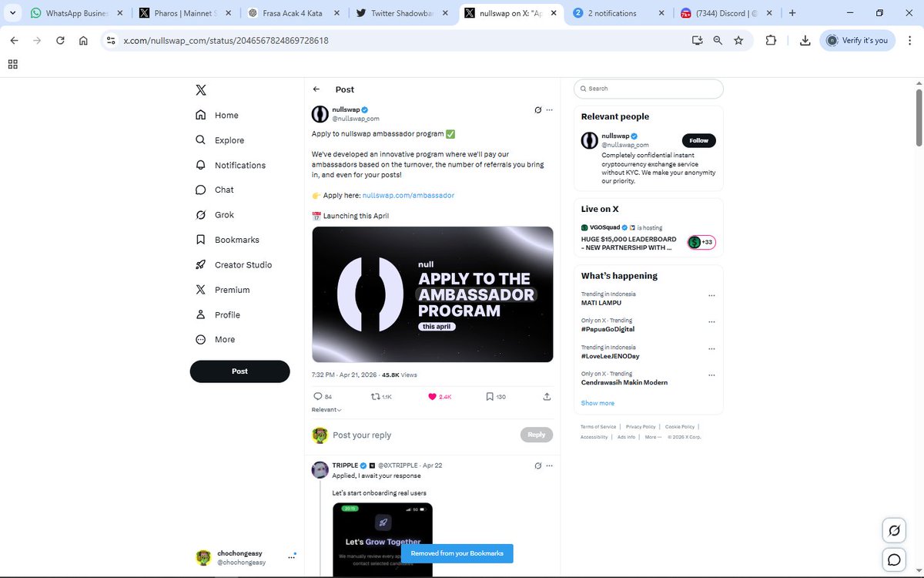This screenshot has width=924, height=578.
Task: Follow @nullswap_com from Relevant people
Action: tap(698, 140)
